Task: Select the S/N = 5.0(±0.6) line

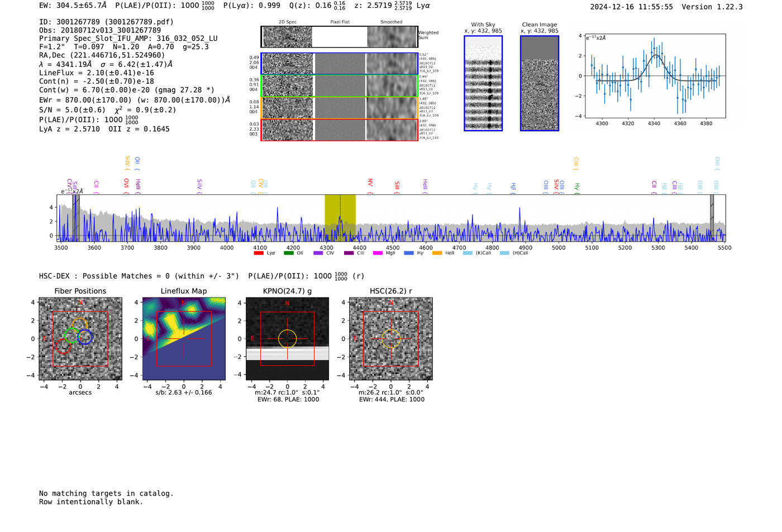Action: (108, 109)
